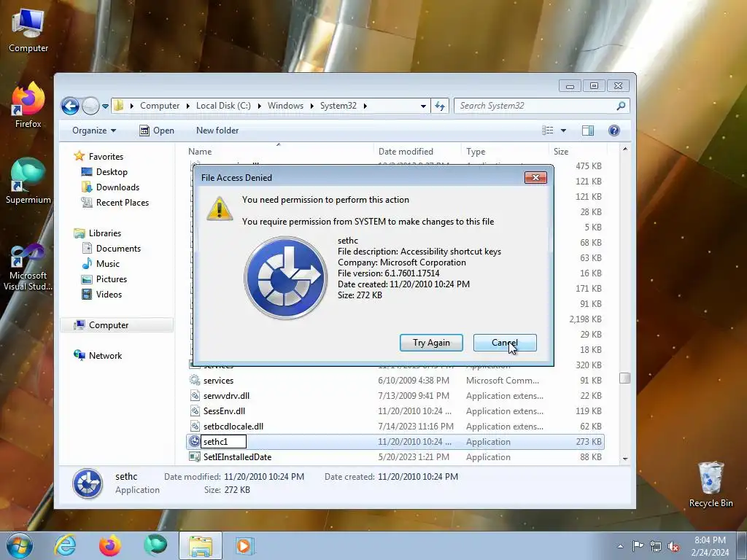Select Desktop under Favorites

(x=112, y=172)
